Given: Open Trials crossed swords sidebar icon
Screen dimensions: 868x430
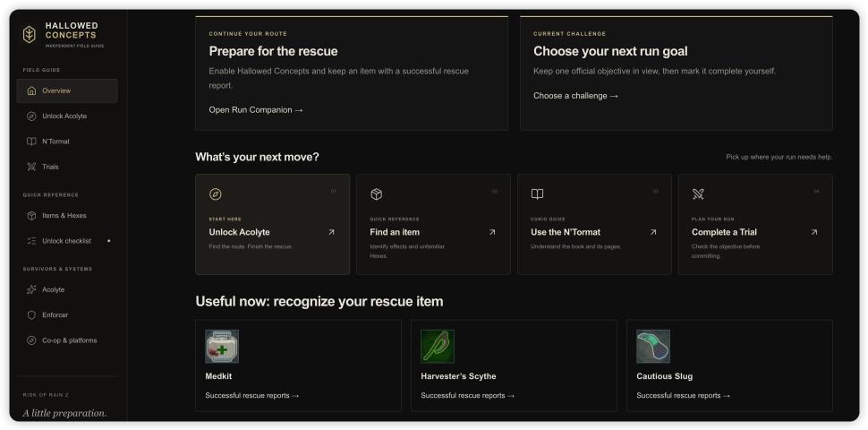Looking at the screenshot, I should [x=31, y=167].
